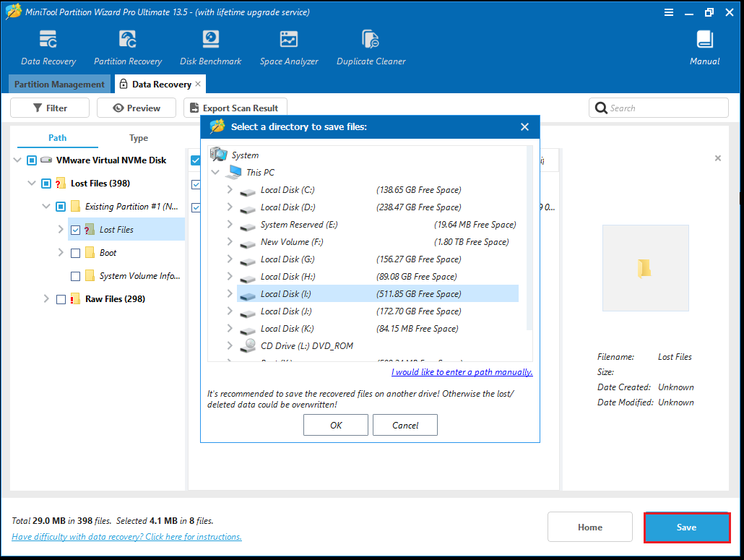Image resolution: width=744 pixels, height=560 pixels.
Task: Select Local Disk (I:) drive
Action: click(x=378, y=294)
